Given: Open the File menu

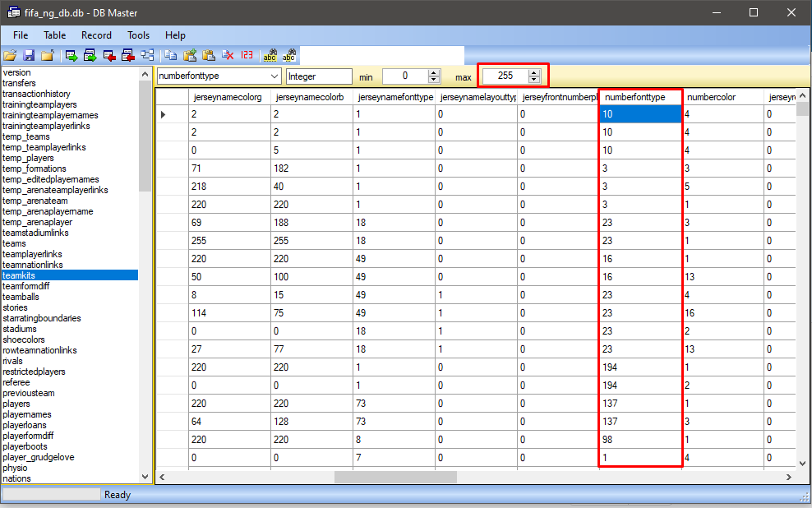Looking at the screenshot, I should 21,35.
